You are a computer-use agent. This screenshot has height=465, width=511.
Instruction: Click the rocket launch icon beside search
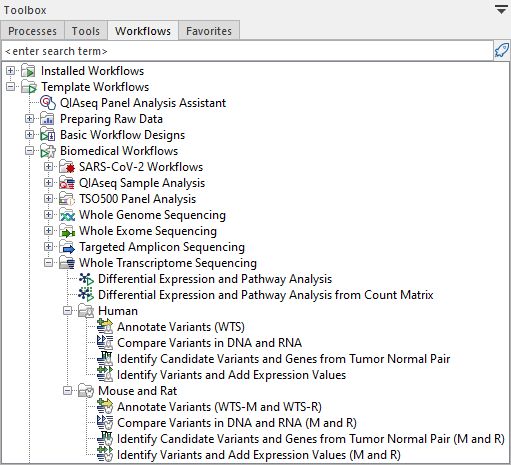pos(502,51)
